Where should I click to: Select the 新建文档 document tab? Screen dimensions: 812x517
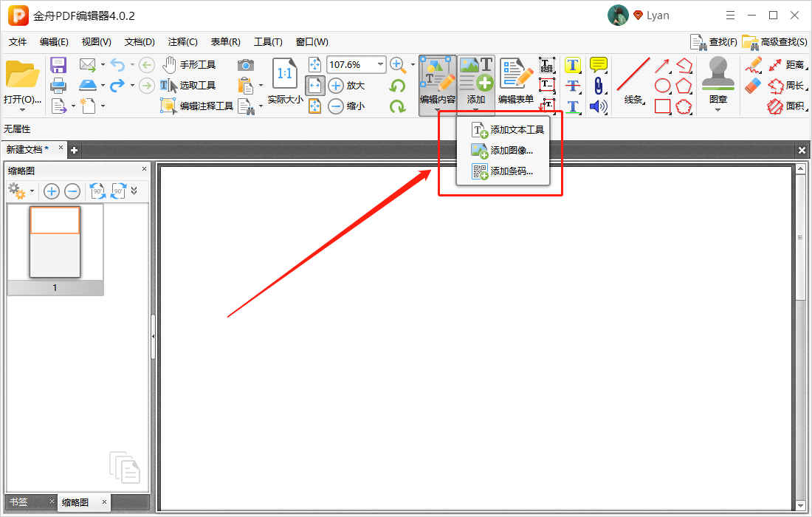[27, 149]
